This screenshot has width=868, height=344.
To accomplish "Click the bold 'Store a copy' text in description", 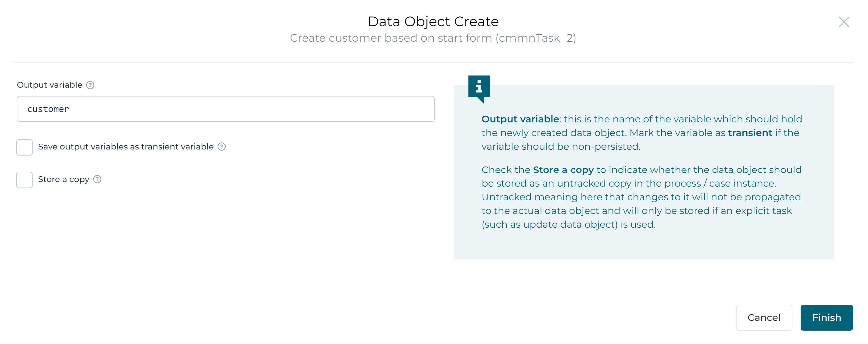I will click(564, 170).
